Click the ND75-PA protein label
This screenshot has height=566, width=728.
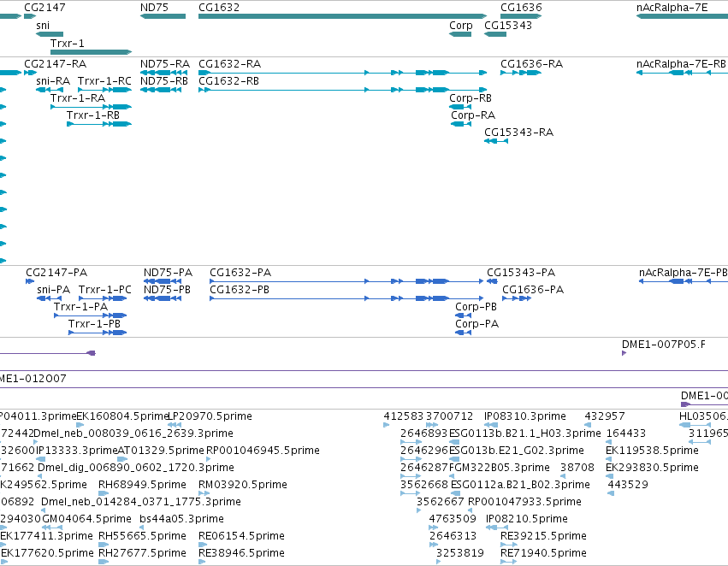[x=168, y=273]
